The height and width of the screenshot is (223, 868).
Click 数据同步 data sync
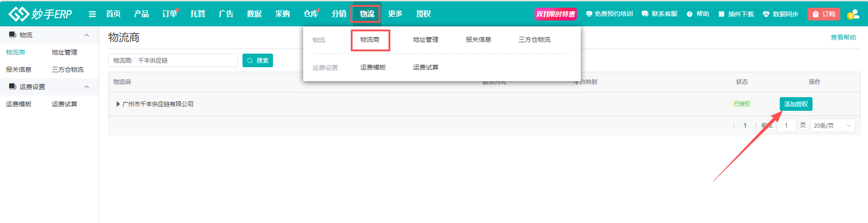click(x=781, y=14)
